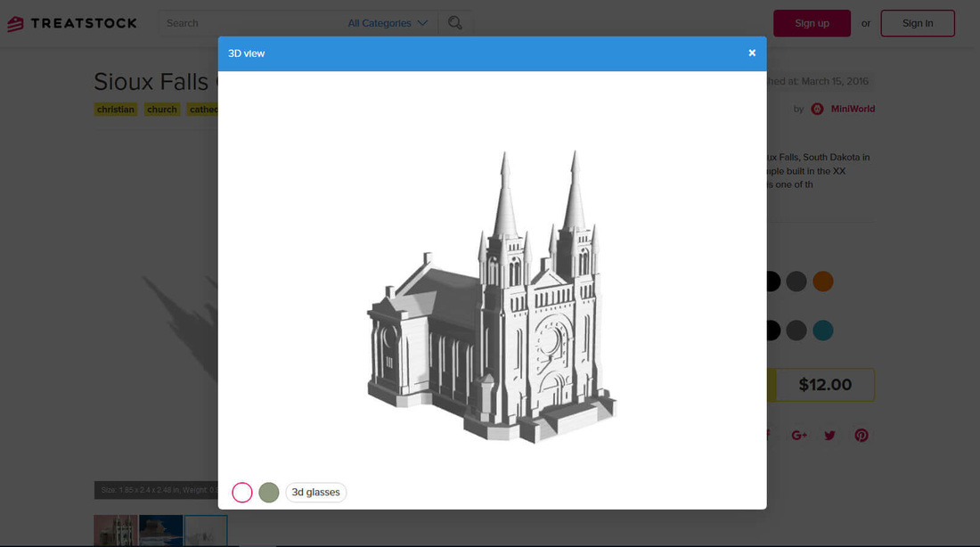Select the olive green model color circle
Image resolution: width=980 pixels, height=547 pixels.
click(268, 492)
